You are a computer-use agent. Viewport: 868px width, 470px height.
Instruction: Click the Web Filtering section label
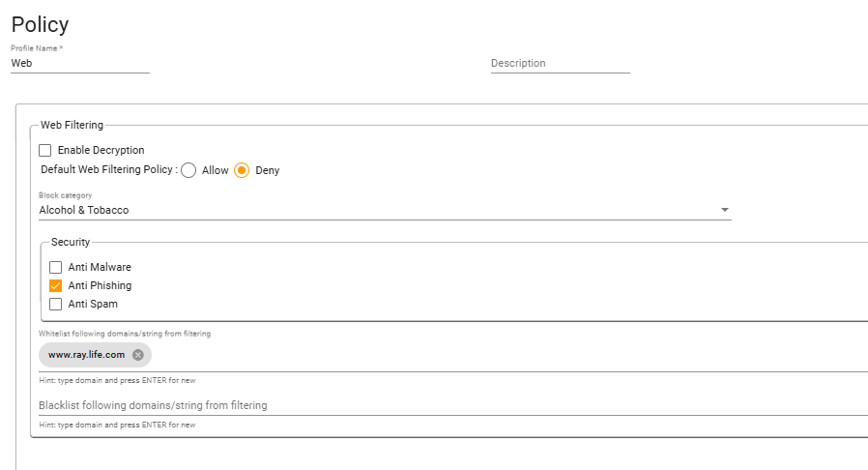(x=72, y=125)
